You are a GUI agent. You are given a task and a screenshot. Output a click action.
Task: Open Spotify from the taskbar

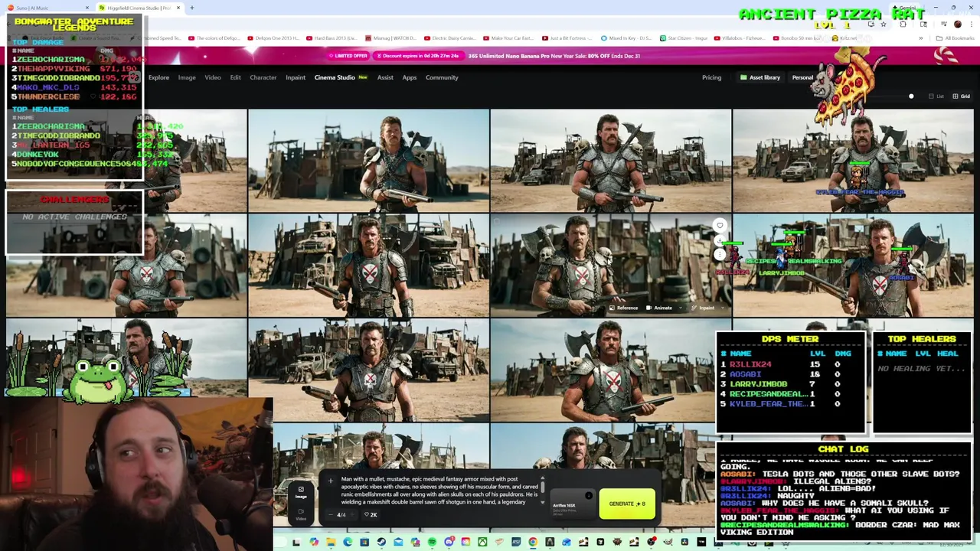[x=432, y=543]
